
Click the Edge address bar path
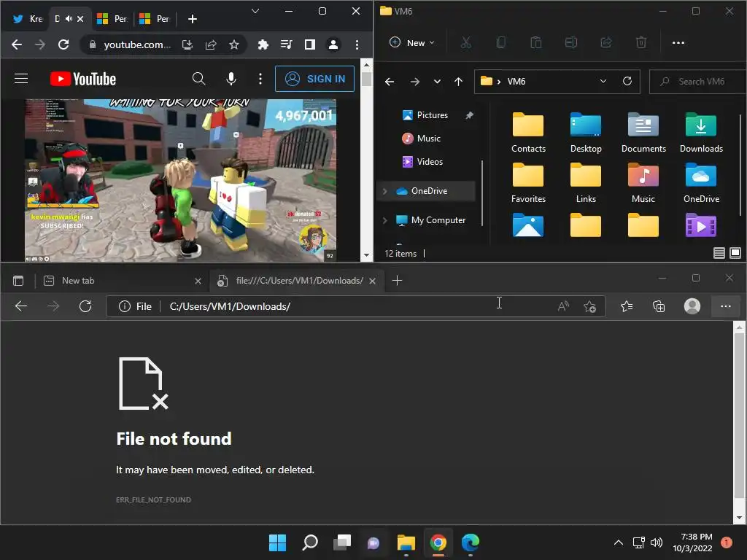(230, 306)
